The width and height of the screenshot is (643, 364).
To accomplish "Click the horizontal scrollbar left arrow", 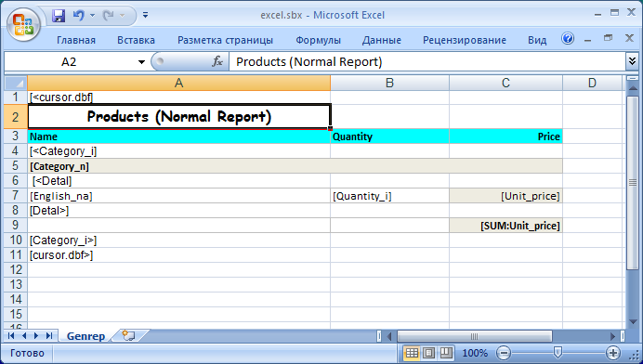I will [x=389, y=336].
